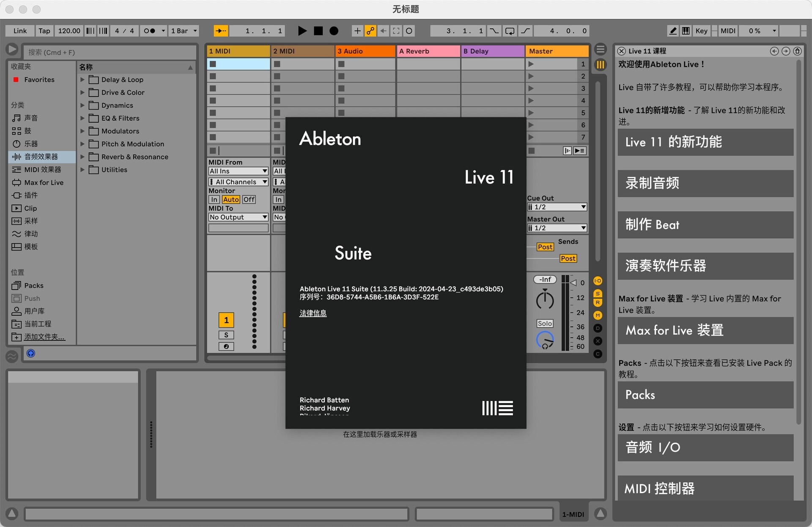
Task: Click Capture MIDI bracket icon
Action: pos(396,31)
